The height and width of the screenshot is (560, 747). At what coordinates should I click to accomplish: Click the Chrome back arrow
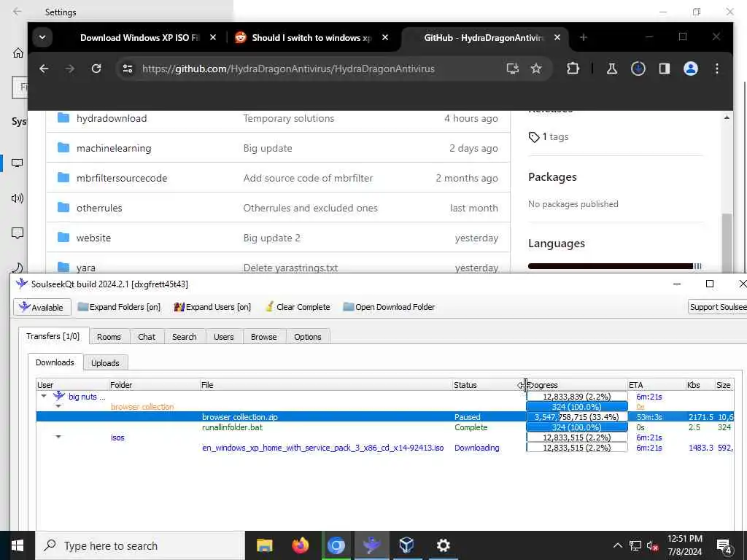pos(44,69)
